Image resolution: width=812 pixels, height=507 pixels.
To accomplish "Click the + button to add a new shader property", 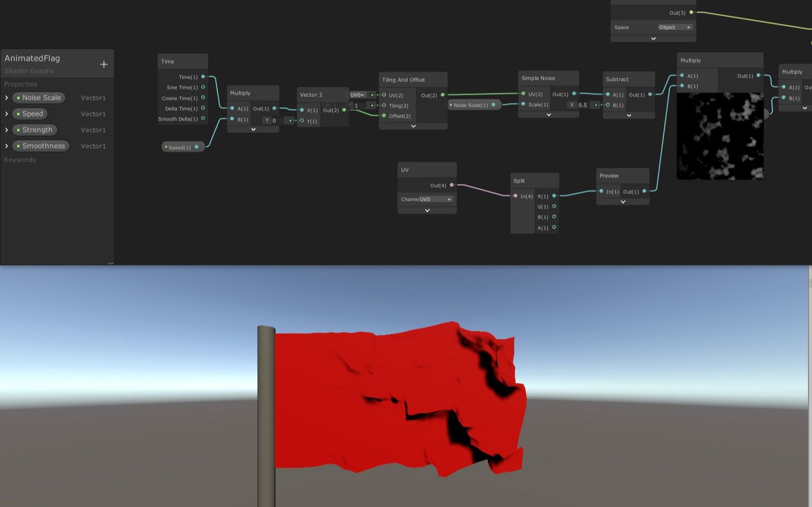I will point(103,64).
